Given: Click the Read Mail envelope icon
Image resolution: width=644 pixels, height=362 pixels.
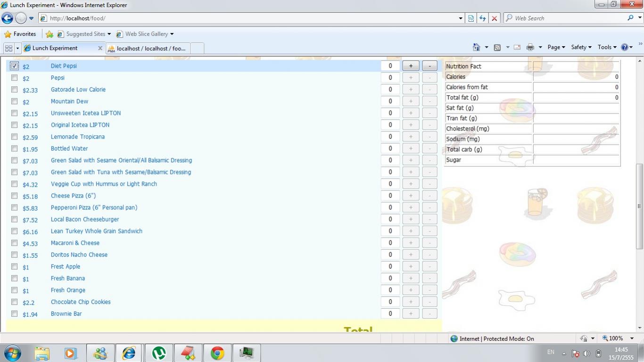Looking at the screenshot, I should pos(517,47).
